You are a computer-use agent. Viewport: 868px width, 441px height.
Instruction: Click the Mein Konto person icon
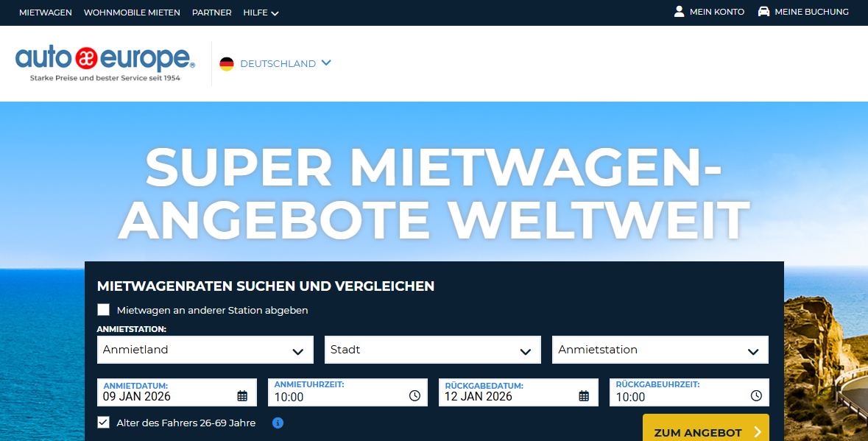tap(679, 12)
